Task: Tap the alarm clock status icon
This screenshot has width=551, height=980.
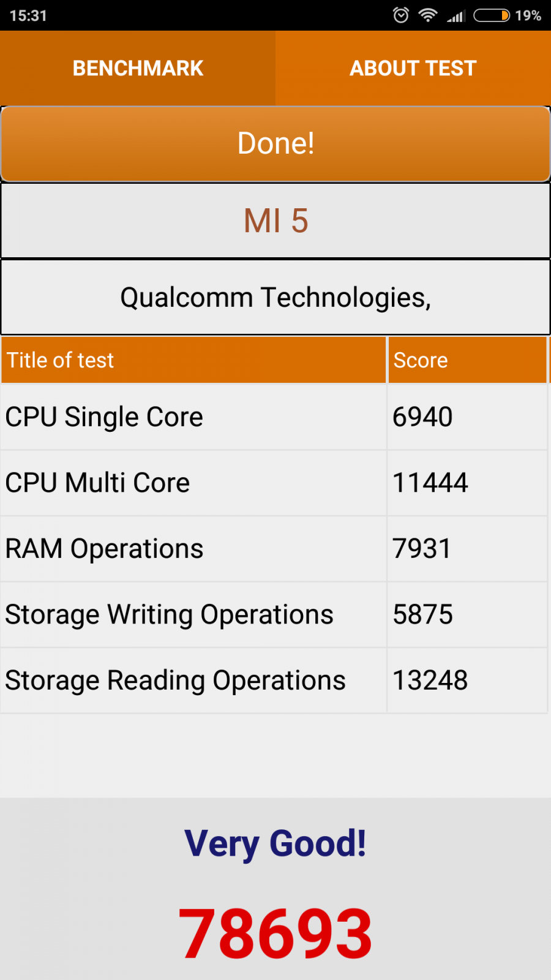Action: [x=401, y=15]
